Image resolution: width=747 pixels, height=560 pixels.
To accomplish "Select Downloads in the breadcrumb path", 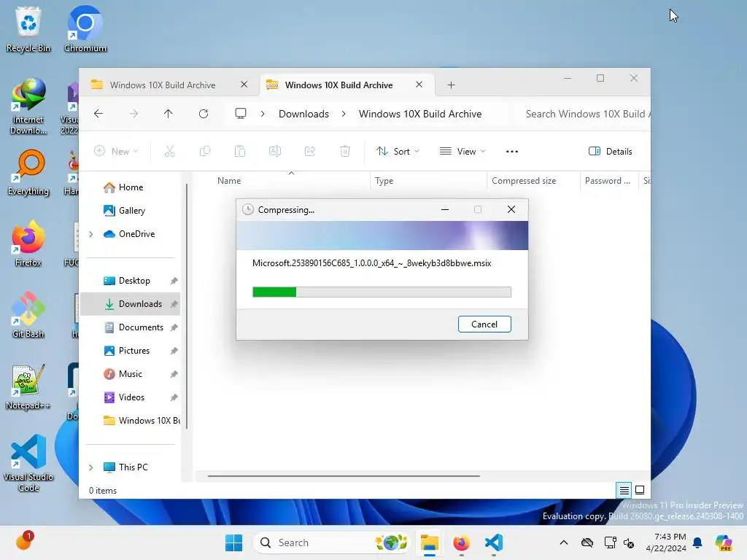I will (x=303, y=114).
